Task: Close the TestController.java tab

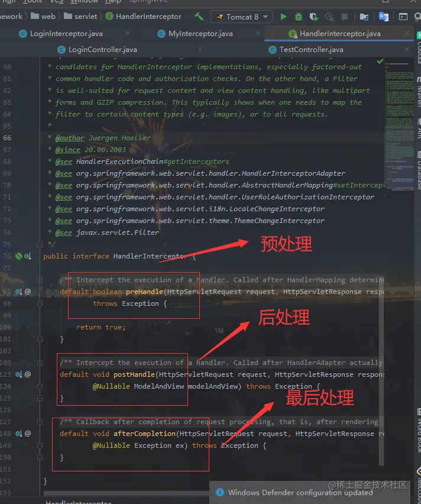Action: (x=407, y=49)
